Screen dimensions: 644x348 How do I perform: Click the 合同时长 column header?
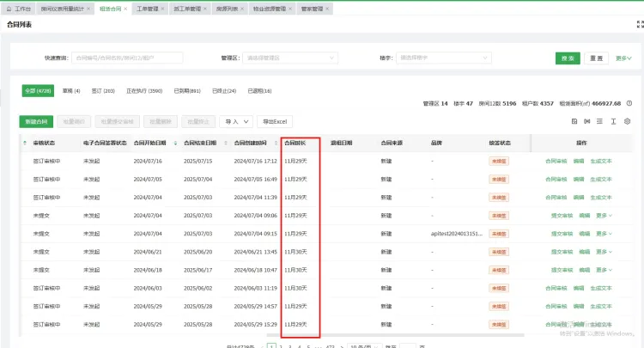295,143
